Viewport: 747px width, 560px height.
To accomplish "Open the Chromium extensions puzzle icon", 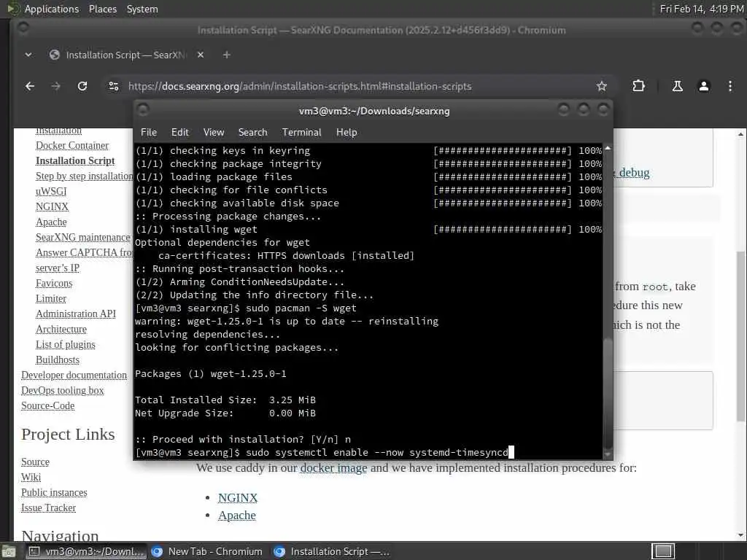I will click(638, 86).
